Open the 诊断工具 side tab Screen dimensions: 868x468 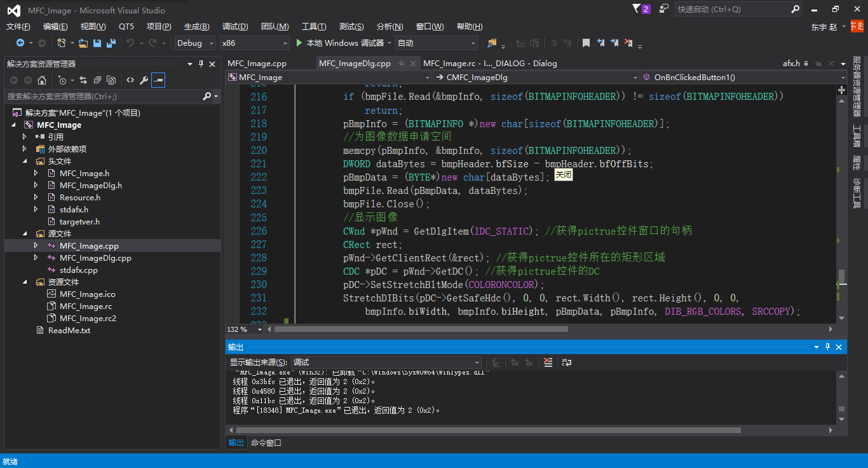pyautogui.click(x=857, y=193)
